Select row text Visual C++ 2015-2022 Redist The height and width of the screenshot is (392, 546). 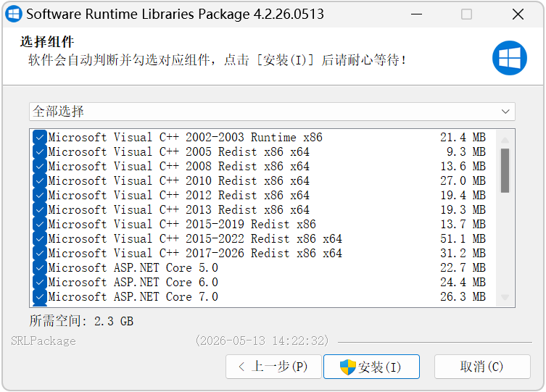pos(195,239)
